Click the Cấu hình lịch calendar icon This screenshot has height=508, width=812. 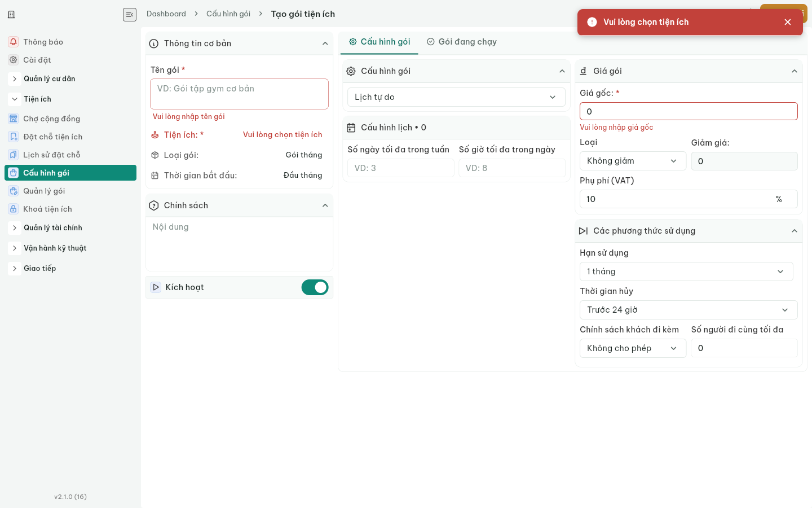pyautogui.click(x=351, y=128)
